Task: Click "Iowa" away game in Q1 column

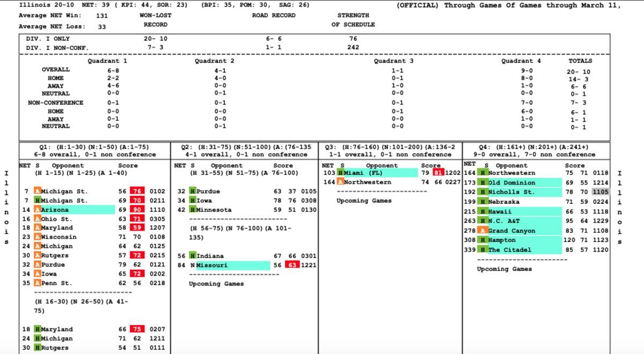Action: (49, 274)
